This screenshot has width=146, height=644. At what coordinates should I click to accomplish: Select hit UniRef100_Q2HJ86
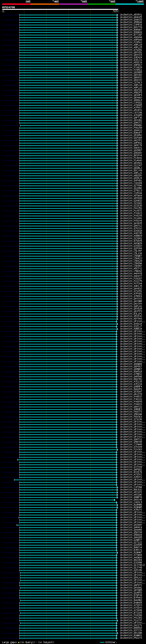(x=131, y=570)
